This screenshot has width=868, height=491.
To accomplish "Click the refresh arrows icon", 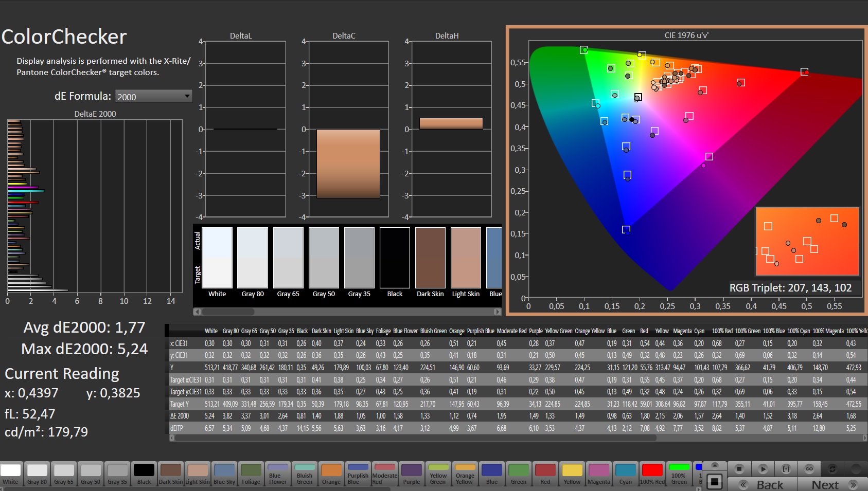I will (832, 469).
